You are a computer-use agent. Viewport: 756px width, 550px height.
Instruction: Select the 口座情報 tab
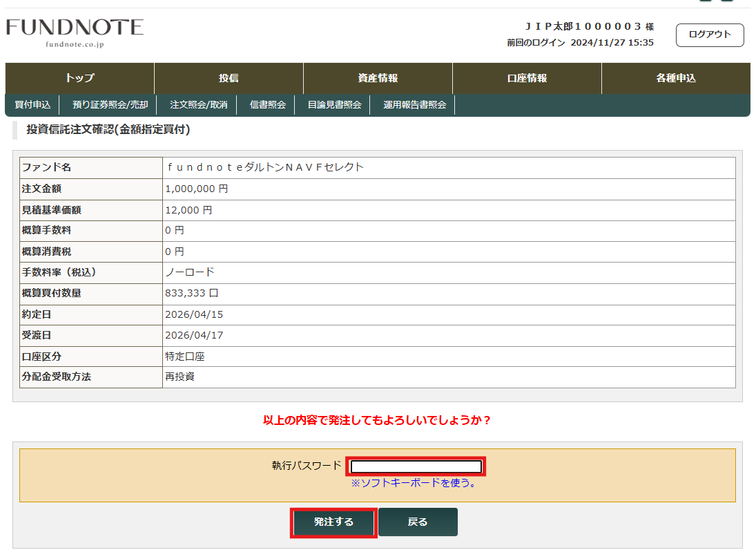pos(526,79)
